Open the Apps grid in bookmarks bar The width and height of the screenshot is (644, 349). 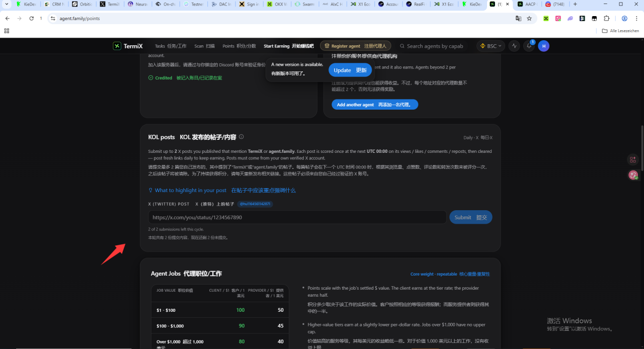click(7, 31)
